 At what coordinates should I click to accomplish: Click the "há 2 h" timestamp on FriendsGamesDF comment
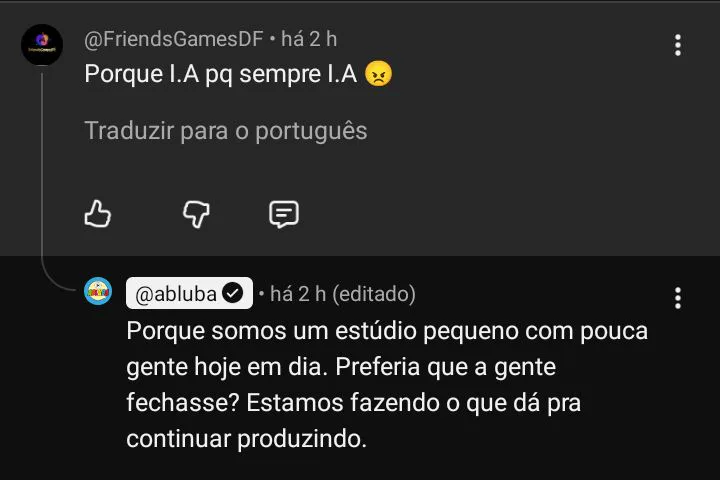(x=309, y=39)
